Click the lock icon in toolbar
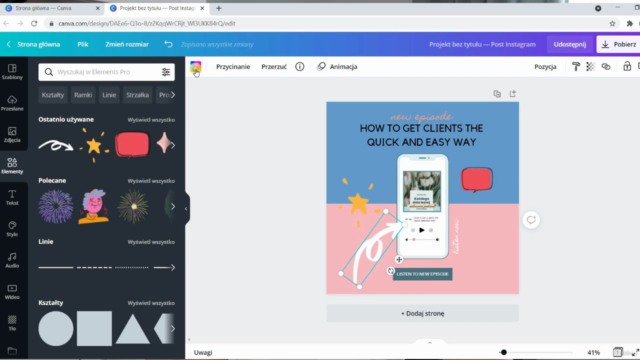The width and height of the screenshot is (640, 360). (x=627, y=67)
